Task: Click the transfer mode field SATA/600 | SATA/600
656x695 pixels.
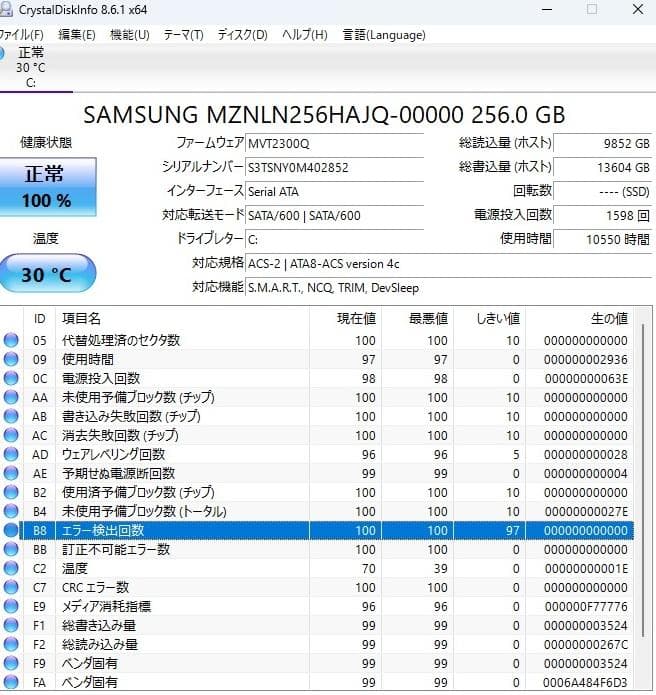Action: coord(334,215)
